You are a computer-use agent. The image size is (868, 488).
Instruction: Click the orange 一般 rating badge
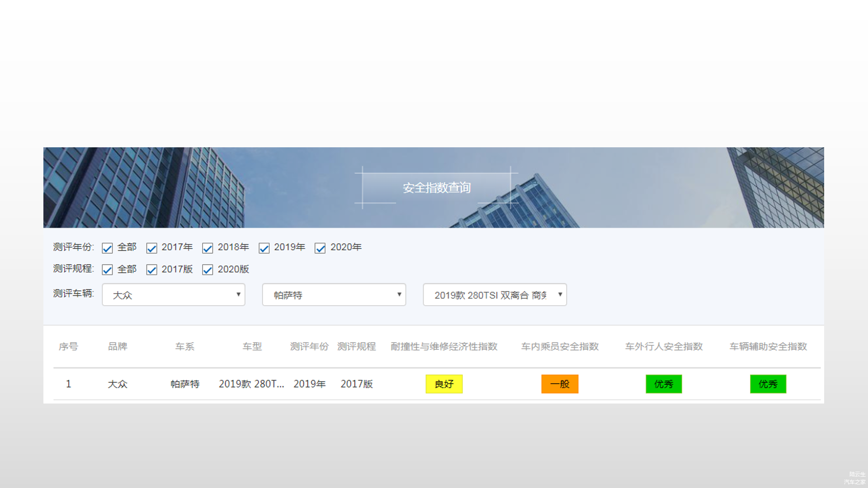[560, 384]
